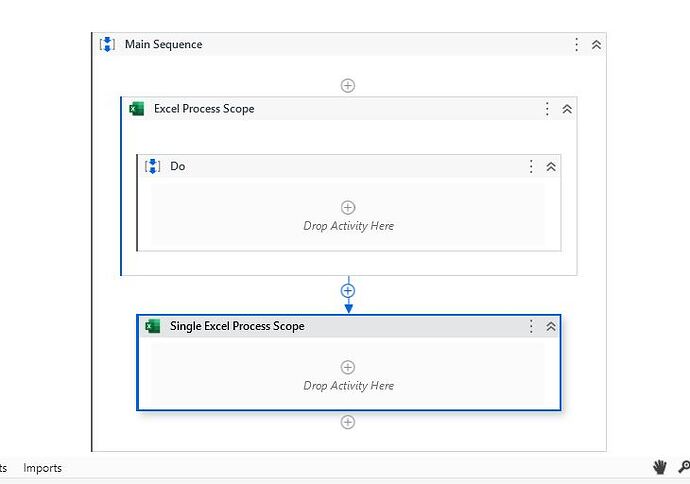Collapse the Single Excel Process Scope

pos(551,326)
